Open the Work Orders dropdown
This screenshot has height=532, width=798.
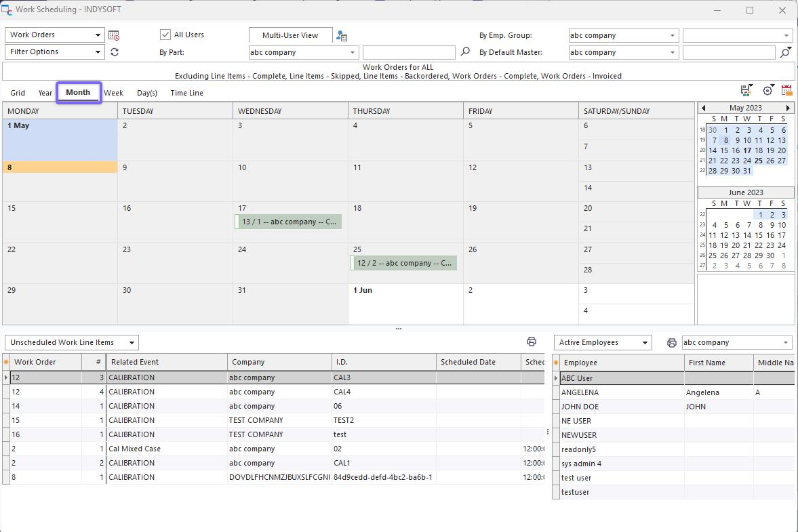pos(55,35)
